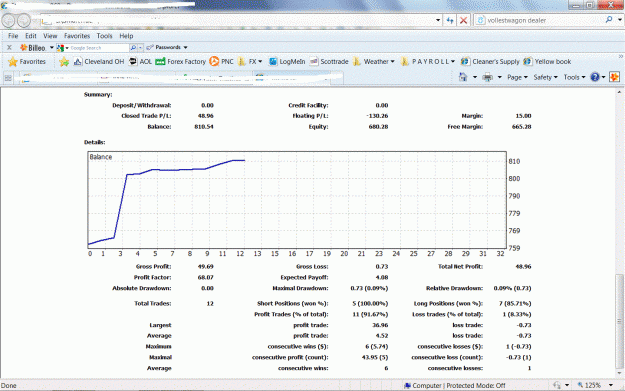Image resolution: width=625 pixels, height=391 pixels.
Task: Open the address bar history dropdown
Action: tap(438, 20)
